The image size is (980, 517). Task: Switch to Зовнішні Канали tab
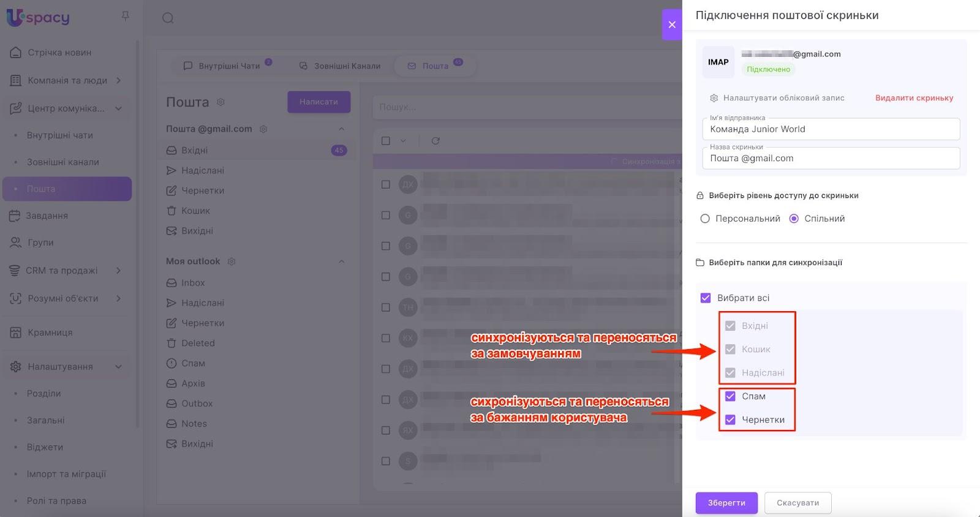coord(340,66)
